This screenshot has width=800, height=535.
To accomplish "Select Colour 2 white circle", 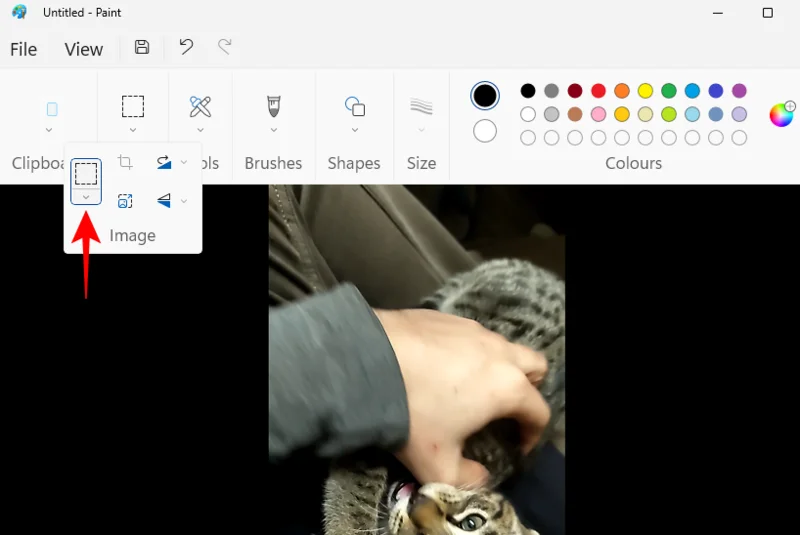I will 485,131.
